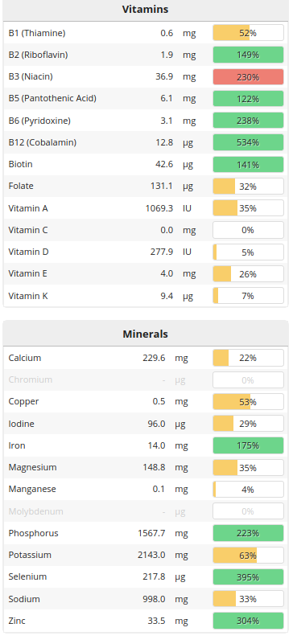Select the B1 (Thiamine) row label
Image resolution: width=293 pixels, height=644 pixels.
point(37,33)
